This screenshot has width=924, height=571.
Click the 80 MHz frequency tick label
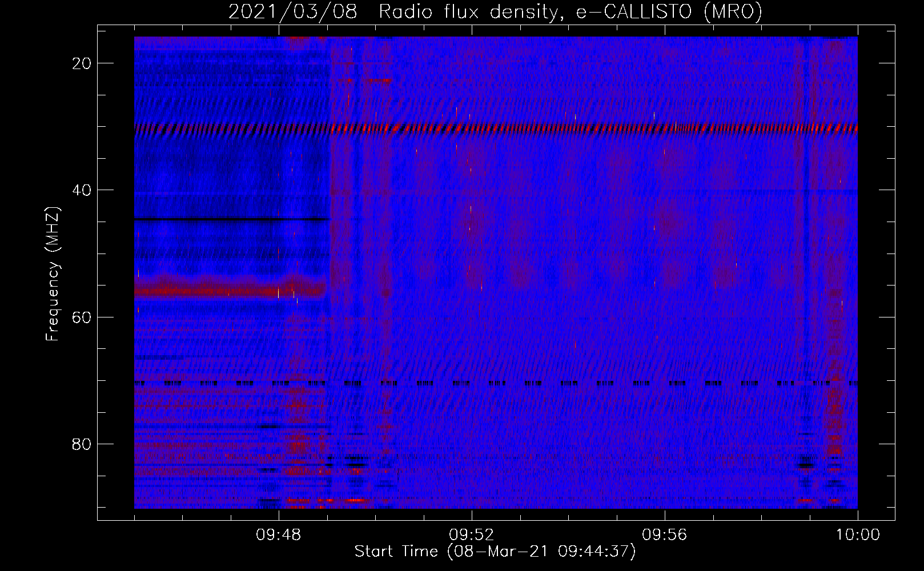point(82,444)
